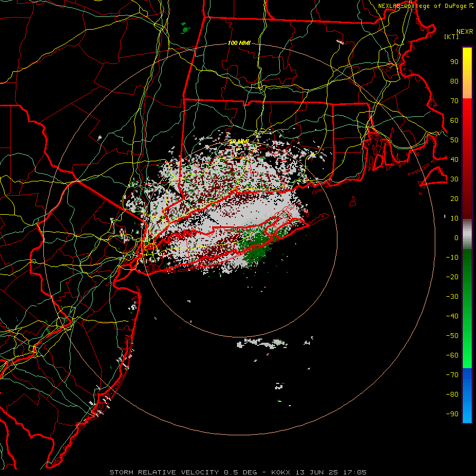Image resolution: width=476 pixels, height=476 pixels.
Task: Click the 17:05 timestamp in caption
Action: coord(355,472)
